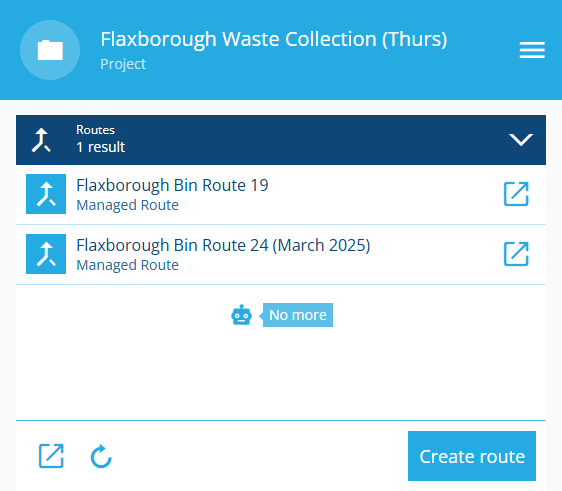Click the Routes 1 result header
The width and height of the screenshot is (562, 491).
click(281, 140)
